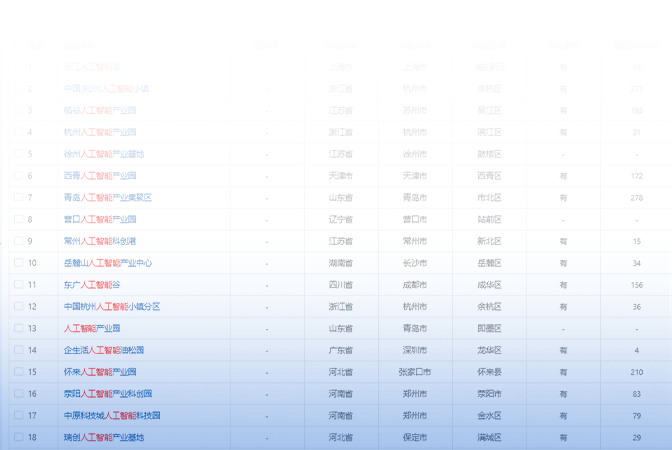
Task: Tick the checkbox for row 10
Action: [x=18, y=263]
